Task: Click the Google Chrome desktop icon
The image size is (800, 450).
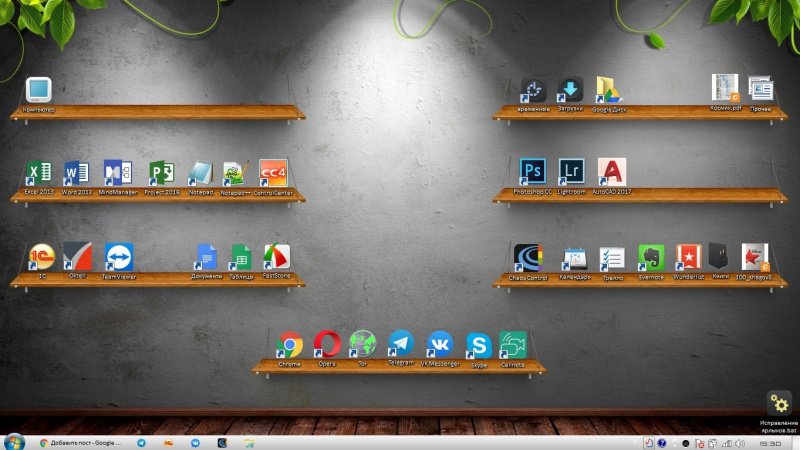Action: (x=289, y=345)
